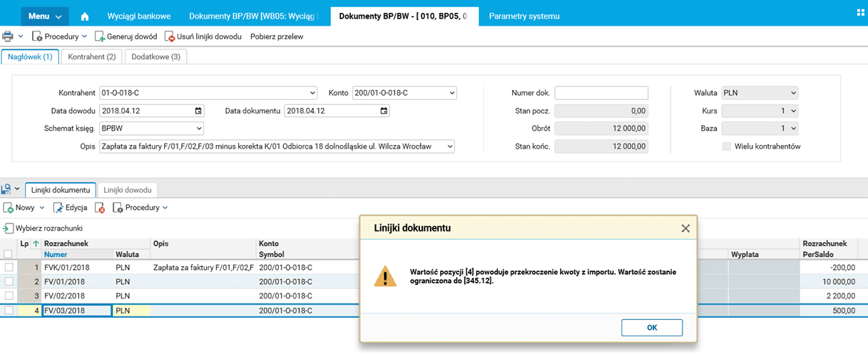Click the Usuń linijki dowodu label
The height and width of the screenshot is (357, 868).
[209, 36]
